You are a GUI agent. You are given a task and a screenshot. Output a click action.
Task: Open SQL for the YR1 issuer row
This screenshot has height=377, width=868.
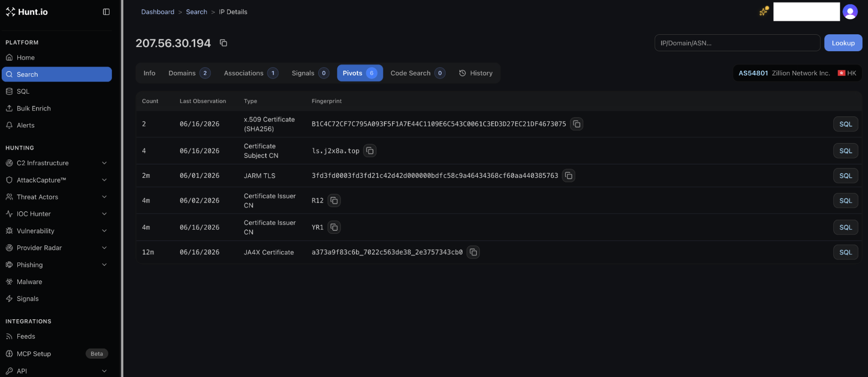(x=845, y=227)
